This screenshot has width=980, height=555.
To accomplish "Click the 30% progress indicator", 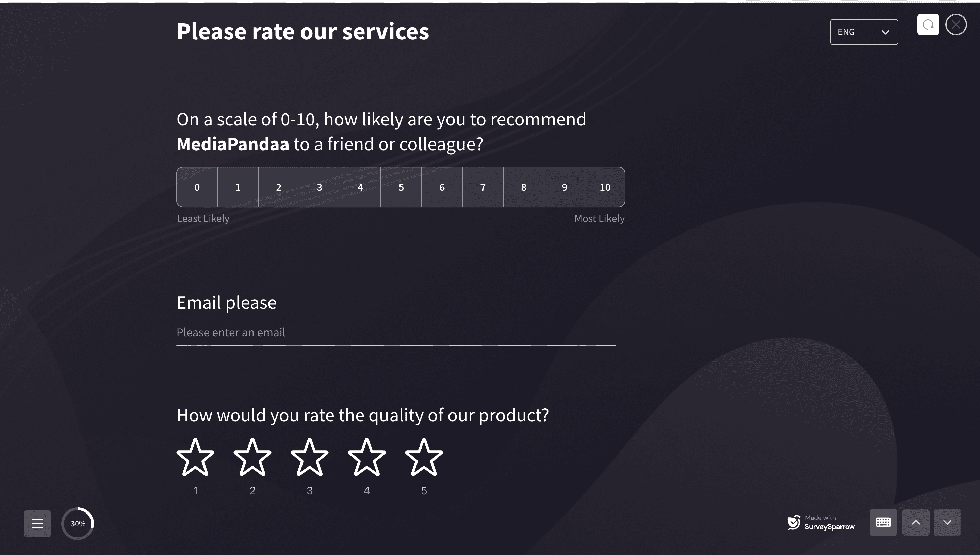I will click(x=78, y=524).
